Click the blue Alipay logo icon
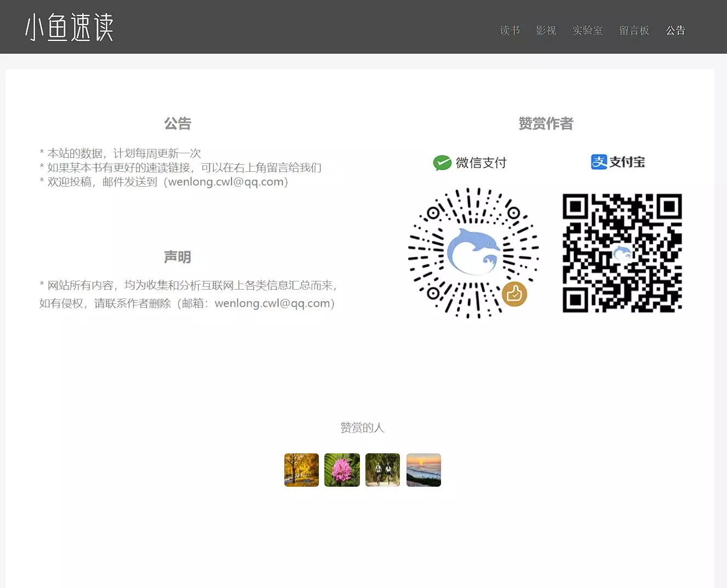Screen dimensions: 727x588 pos(599,162)
